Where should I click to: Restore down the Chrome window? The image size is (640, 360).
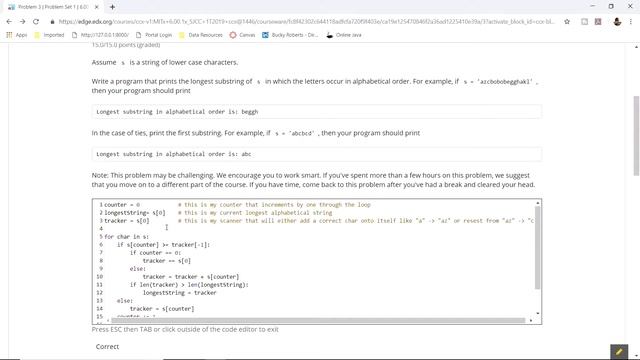611,7
